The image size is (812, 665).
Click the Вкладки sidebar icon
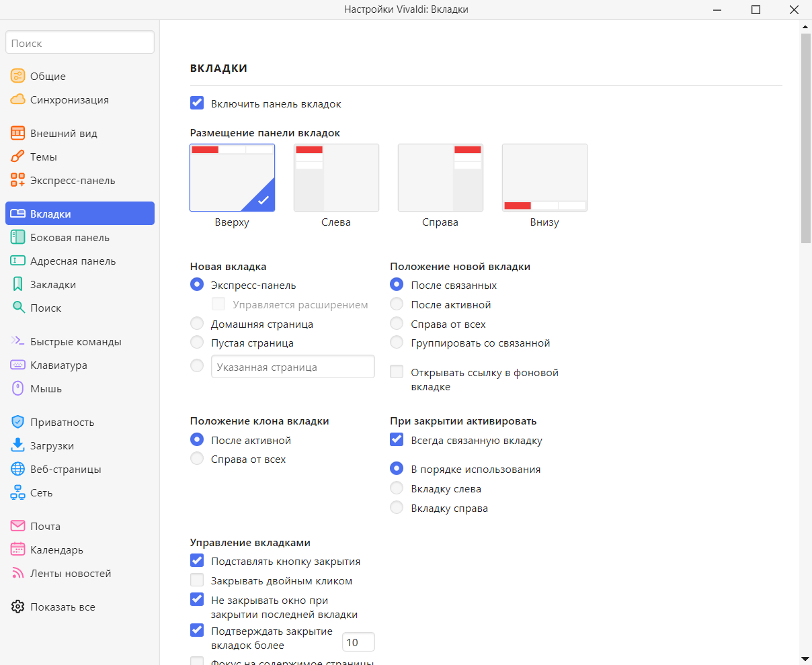[x=17, y=214]
